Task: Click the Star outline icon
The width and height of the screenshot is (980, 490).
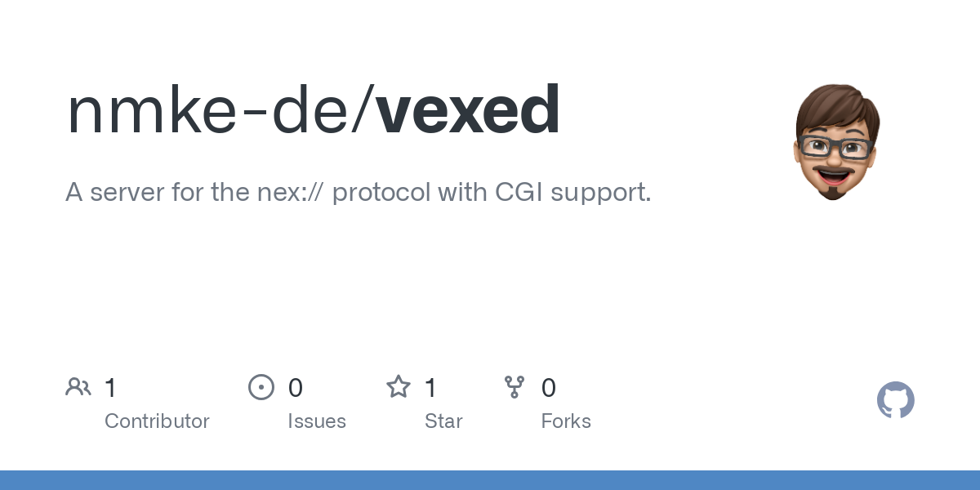Action: [x=399, y=387]
